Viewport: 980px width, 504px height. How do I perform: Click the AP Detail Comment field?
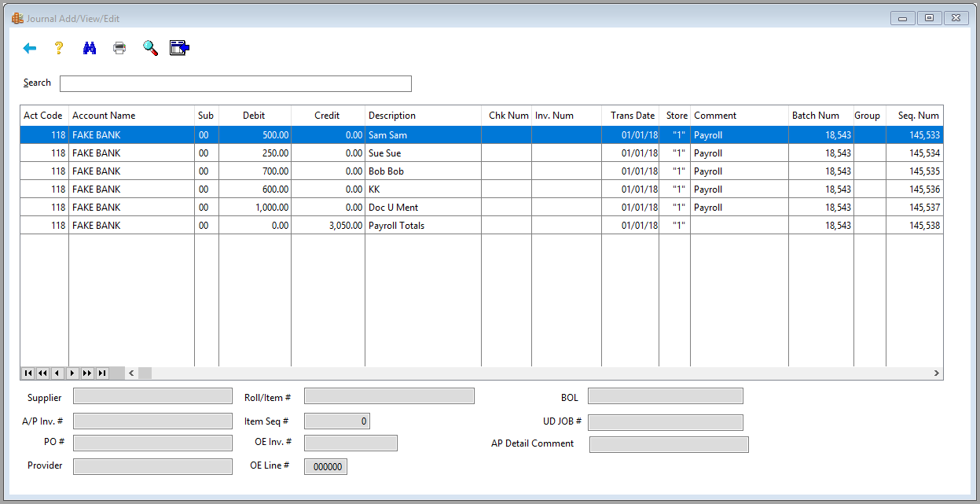[x=669, y=445]
